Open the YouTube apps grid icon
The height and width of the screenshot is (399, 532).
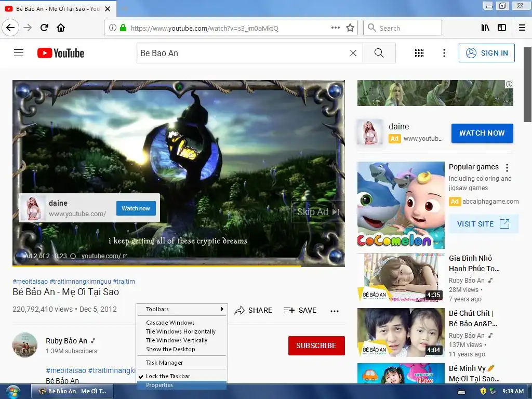pos(419,53)
